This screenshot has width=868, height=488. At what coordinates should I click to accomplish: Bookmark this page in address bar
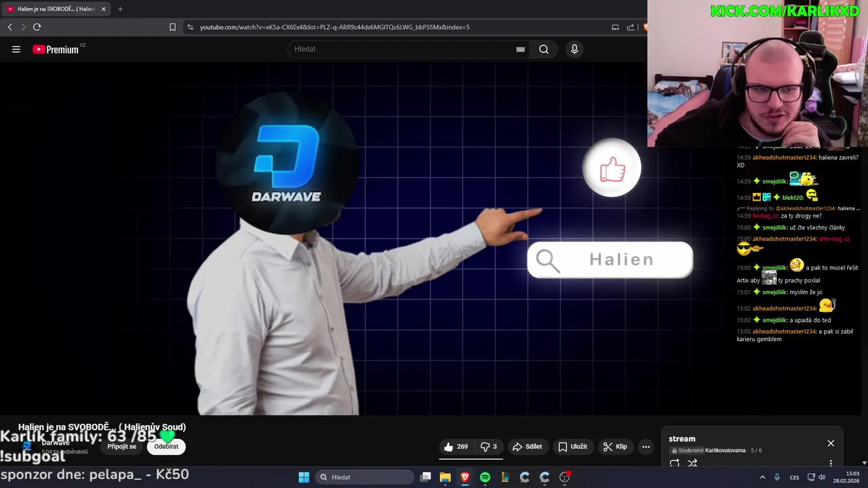pyautogui.click(x=172, y=27)
